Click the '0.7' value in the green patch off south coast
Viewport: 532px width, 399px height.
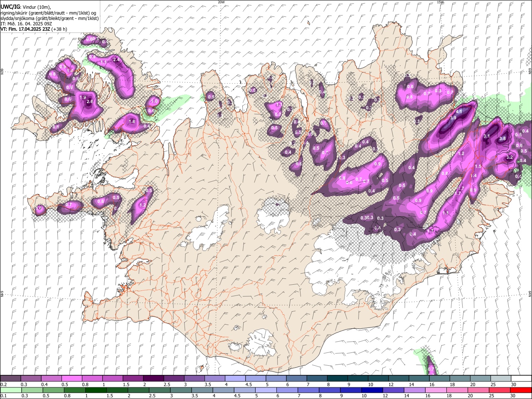click(x=431, y=369)
